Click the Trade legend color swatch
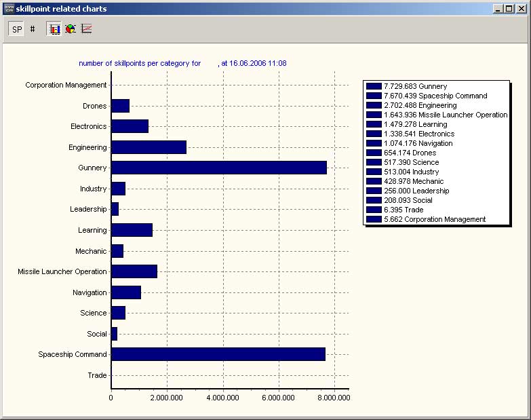This screenshot has width=531, height=420. [x=374, y=210]
